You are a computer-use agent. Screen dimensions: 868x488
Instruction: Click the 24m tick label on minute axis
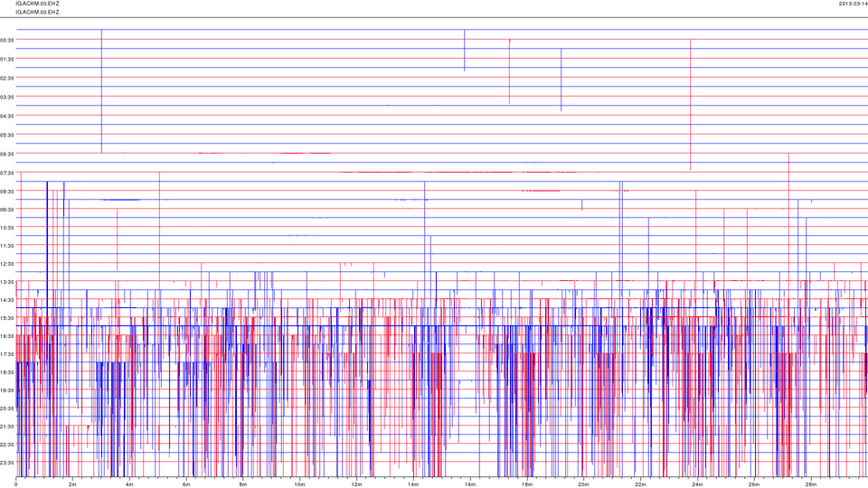[x=697, y=484]
